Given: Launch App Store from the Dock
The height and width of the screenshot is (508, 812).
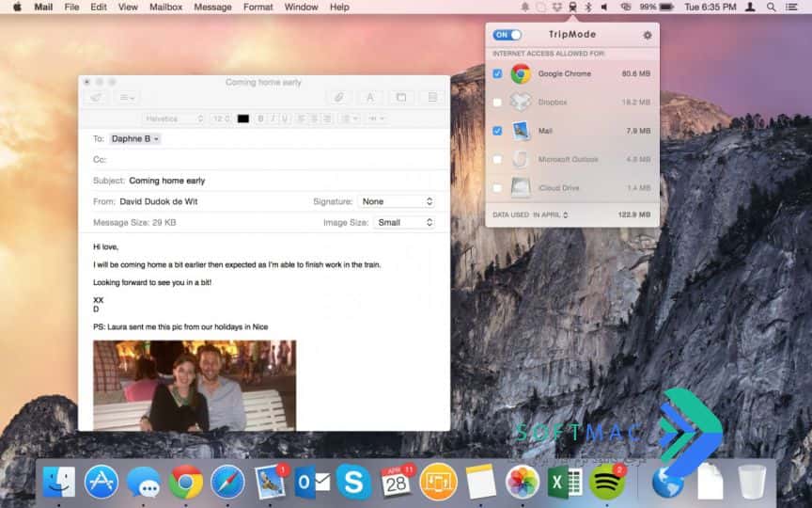Looking at the screenshot, I should click(x=101, y=482).
